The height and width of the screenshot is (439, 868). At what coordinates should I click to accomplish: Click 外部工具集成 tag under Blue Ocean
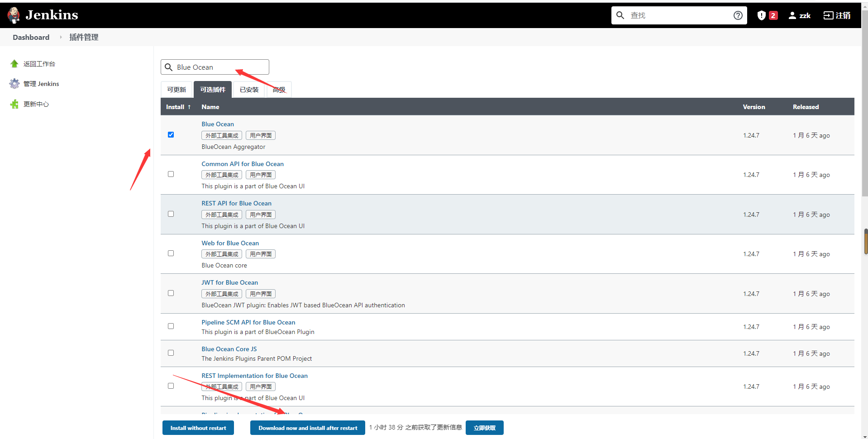pos(222,135)
